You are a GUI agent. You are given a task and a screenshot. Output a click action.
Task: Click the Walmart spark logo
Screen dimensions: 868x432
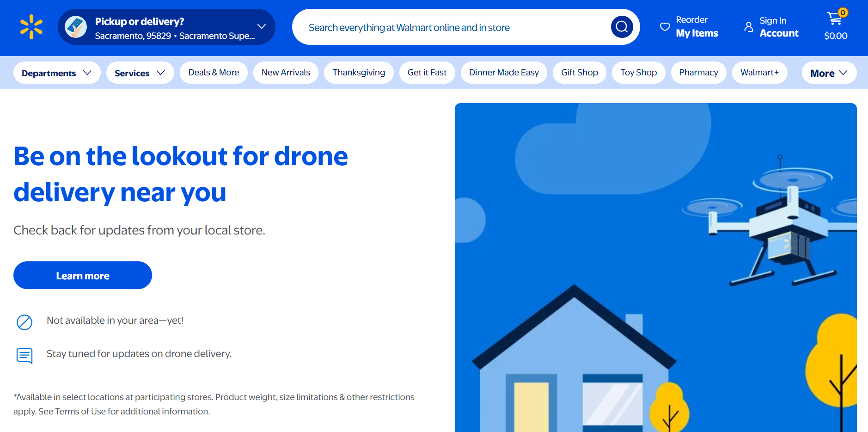click(31, 27)
